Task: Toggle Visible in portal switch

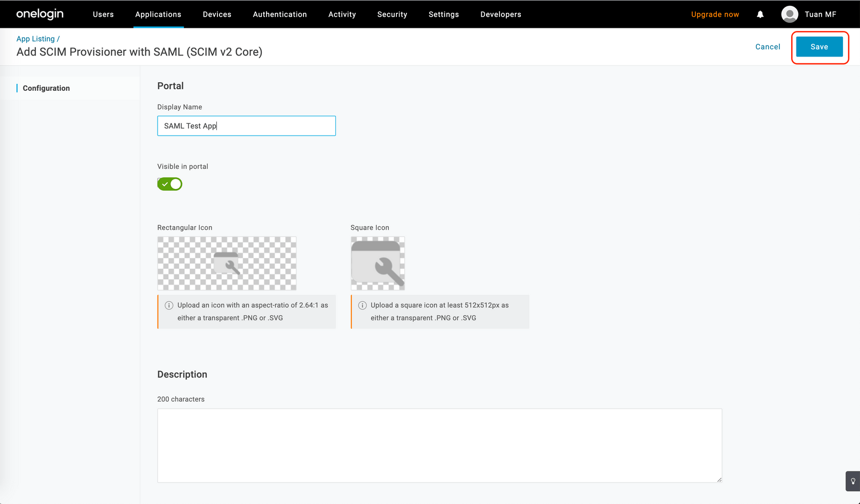Action: tap(170, 184)
